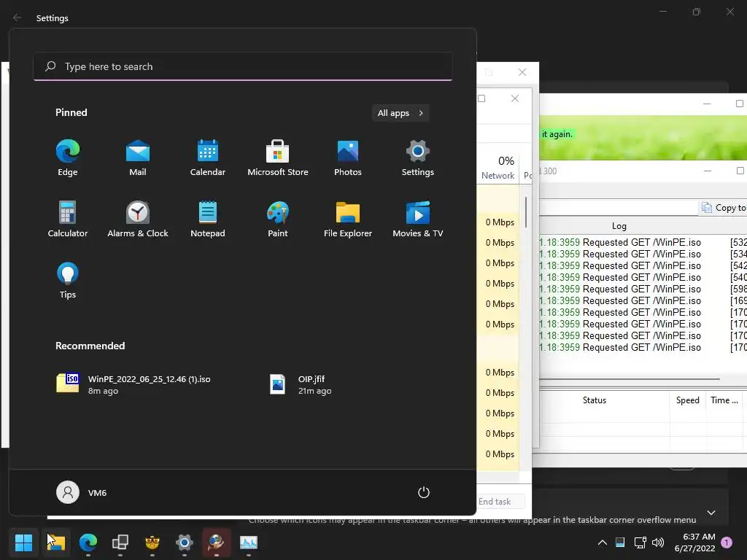747x560 pixels.
Task: Click Copy to in the server window
Action: pyautogui.click(x=723, y=208)
